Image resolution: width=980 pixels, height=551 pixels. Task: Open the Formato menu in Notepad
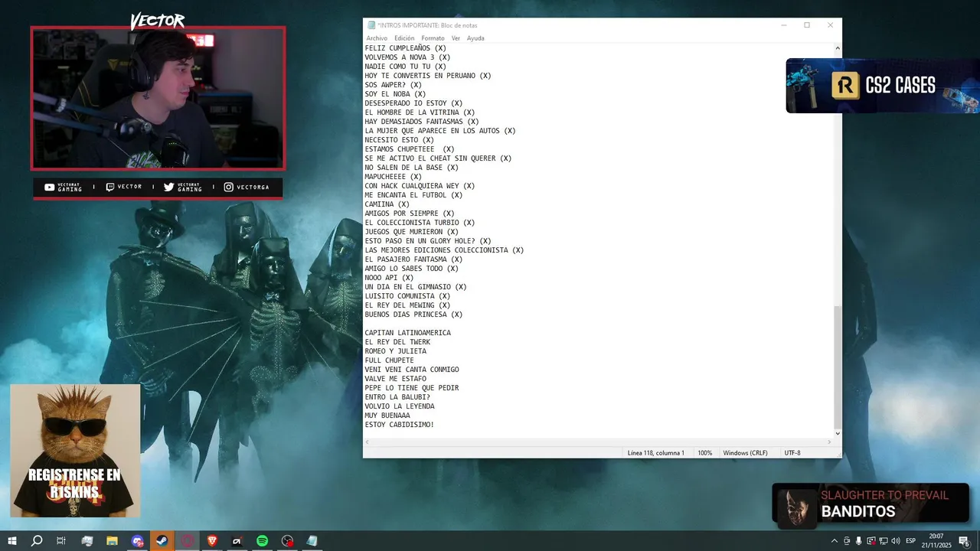point(433,38)
